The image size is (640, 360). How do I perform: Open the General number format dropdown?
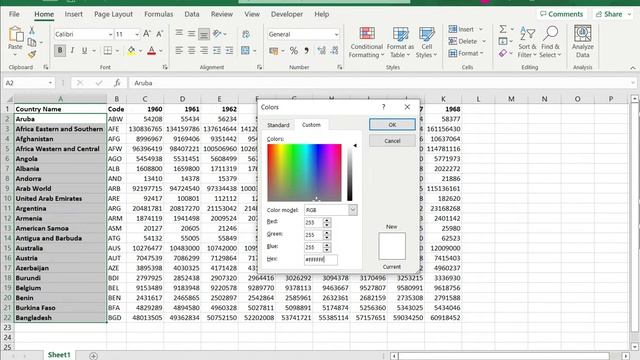click(336, 34)
